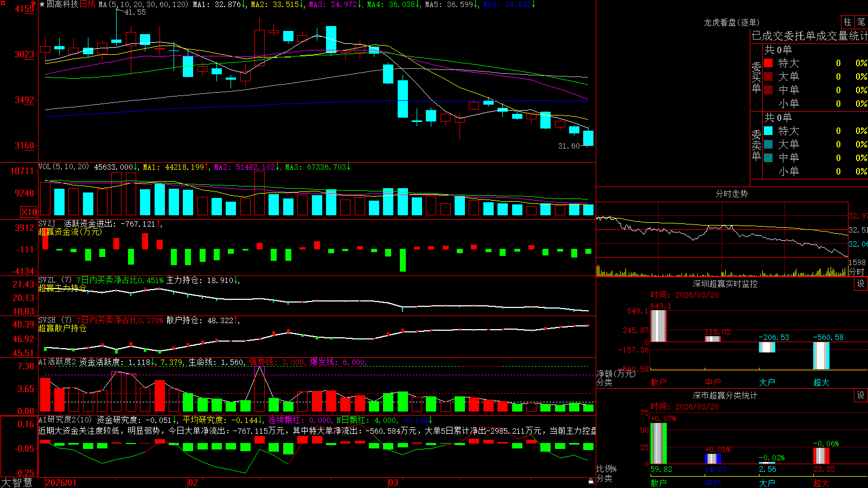The height and width of the screenshot is (488, 868).
Task: Click the lock icon at chart bottom-right
Action: click(591, 481)
